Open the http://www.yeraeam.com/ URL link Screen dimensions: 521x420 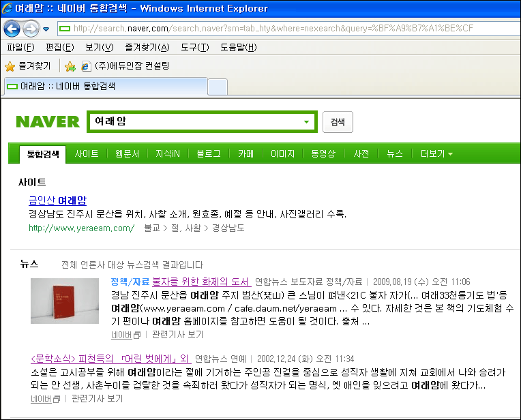(x=81, y=228)
